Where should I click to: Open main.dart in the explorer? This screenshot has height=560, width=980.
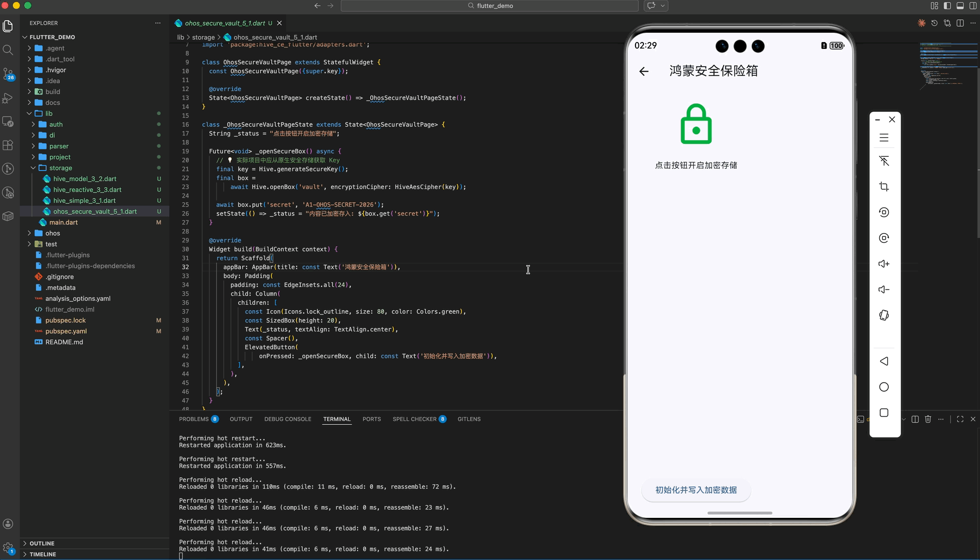(63, 222)
